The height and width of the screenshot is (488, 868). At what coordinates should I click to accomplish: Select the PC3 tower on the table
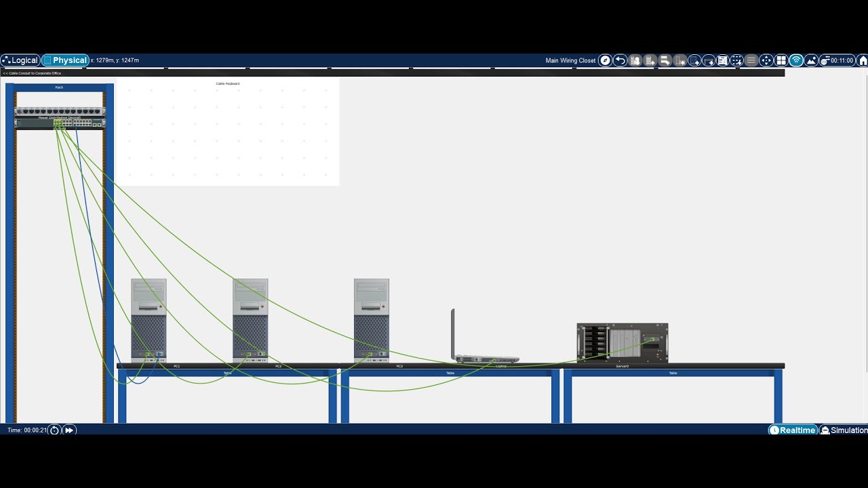[372, 321]
